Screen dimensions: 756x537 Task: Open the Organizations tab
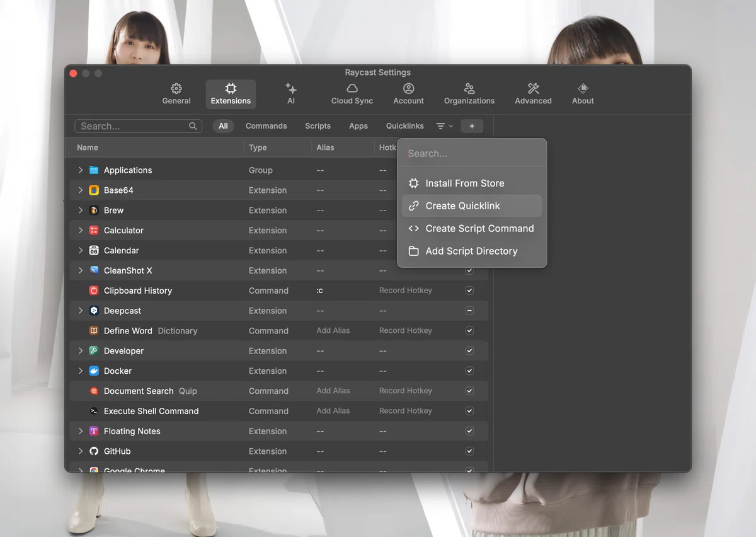point(469,94)
